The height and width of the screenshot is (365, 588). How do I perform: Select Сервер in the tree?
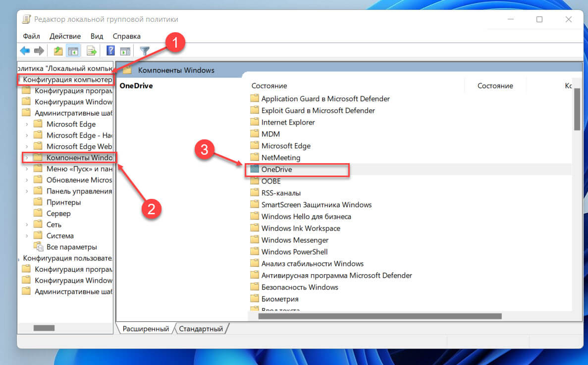[58, 213]
